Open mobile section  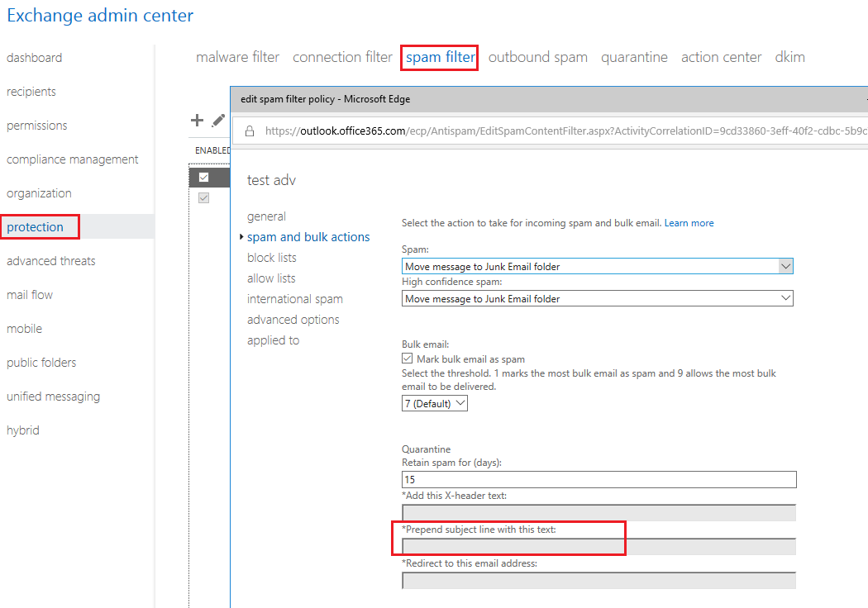(x=24, y=329)
